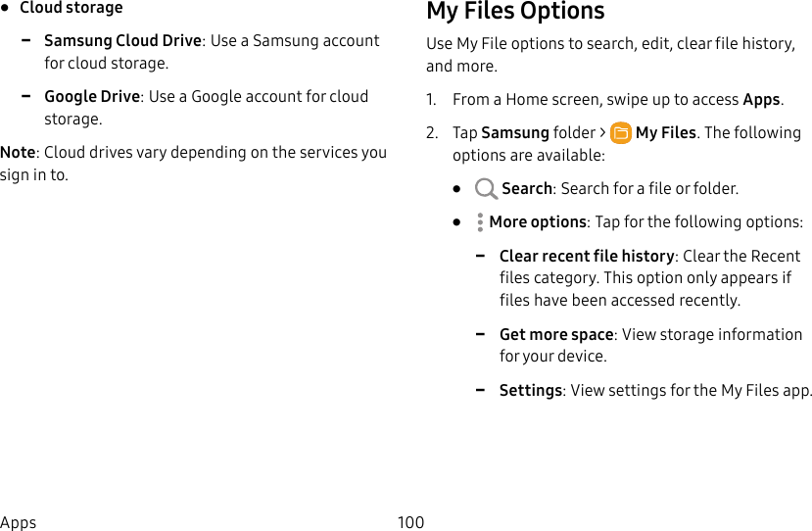Click the bold Samsung folder word

click(x=515, y=133)
